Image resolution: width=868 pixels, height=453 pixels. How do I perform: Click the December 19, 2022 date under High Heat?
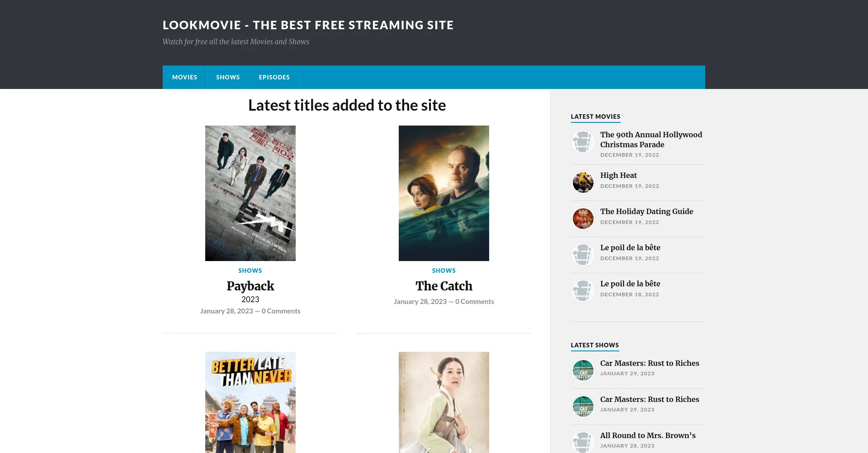click(x=630, y=186)
